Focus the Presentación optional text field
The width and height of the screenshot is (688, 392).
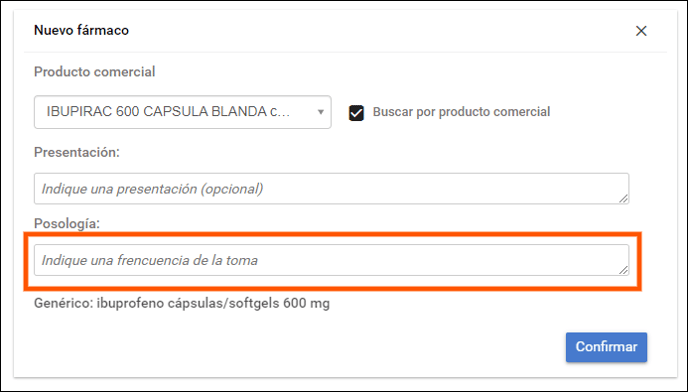[331, 189]
